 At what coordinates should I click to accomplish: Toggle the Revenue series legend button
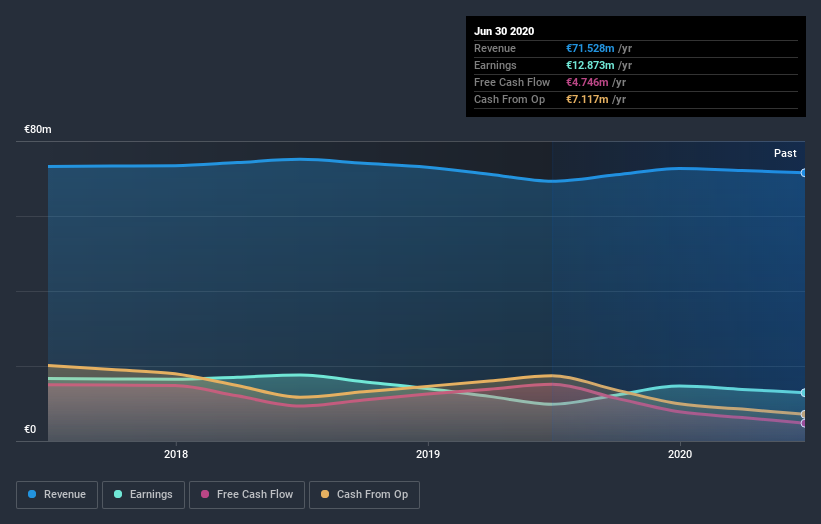pyautogui.click(x=57, y=495)
